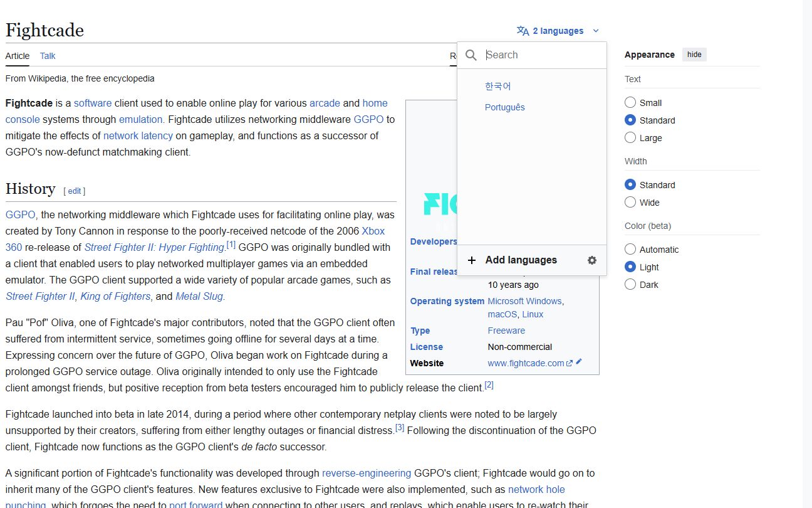Open the 'Xbox' link in History
This screenshot has width=812, height=508.
(373, 231)
